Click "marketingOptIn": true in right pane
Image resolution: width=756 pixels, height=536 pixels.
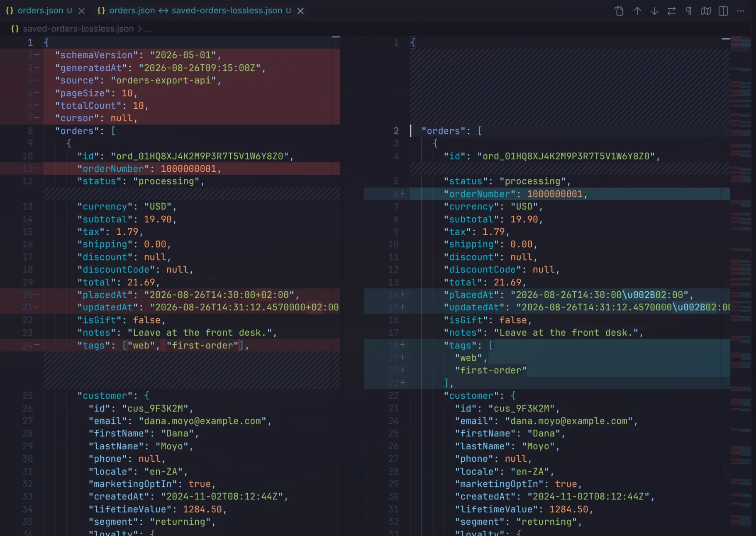pos(519,484)
